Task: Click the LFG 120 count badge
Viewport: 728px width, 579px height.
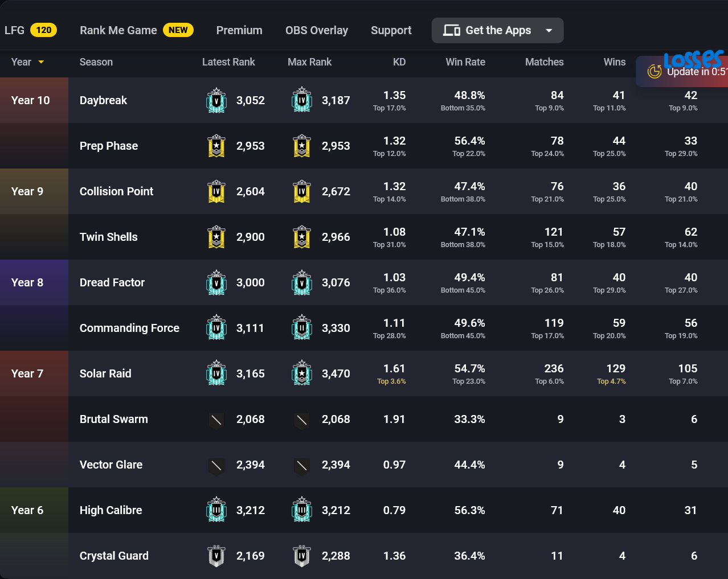Action: [44, 30]
